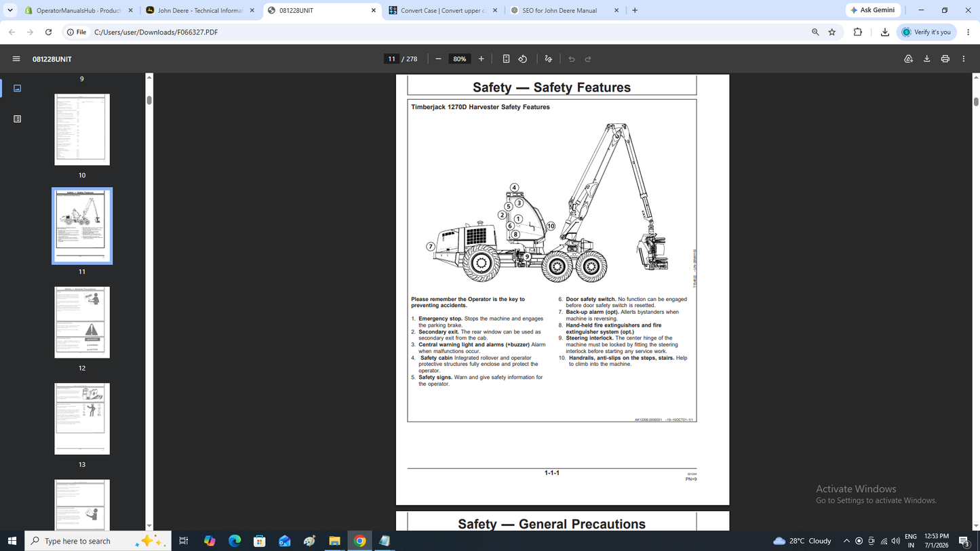This screenshot has width=980, height=551.
Task: Open File Explorer from the taskbar
Action: 334,541
